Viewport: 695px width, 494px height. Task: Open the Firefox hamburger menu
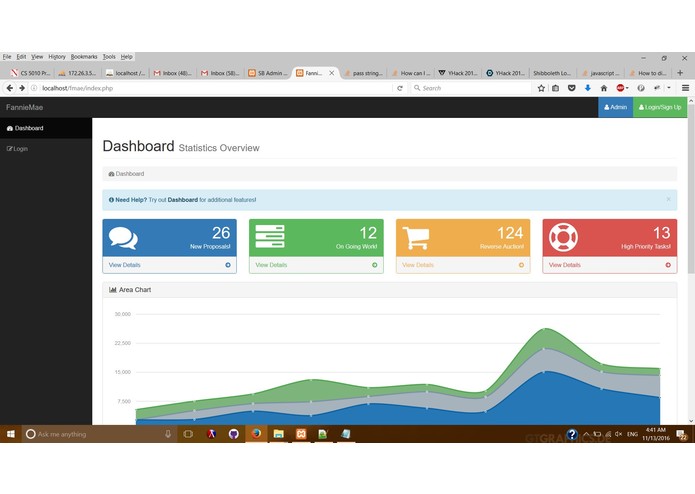point(685,88)
